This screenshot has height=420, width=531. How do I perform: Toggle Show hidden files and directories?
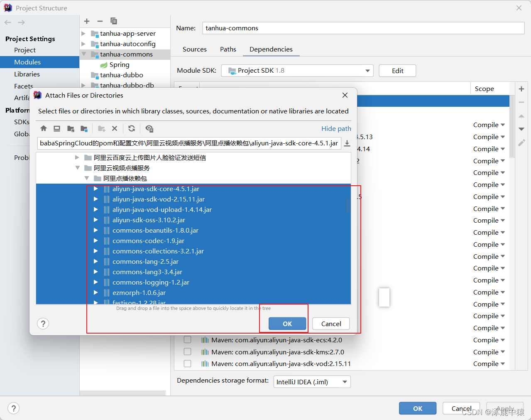pos(149,128)
